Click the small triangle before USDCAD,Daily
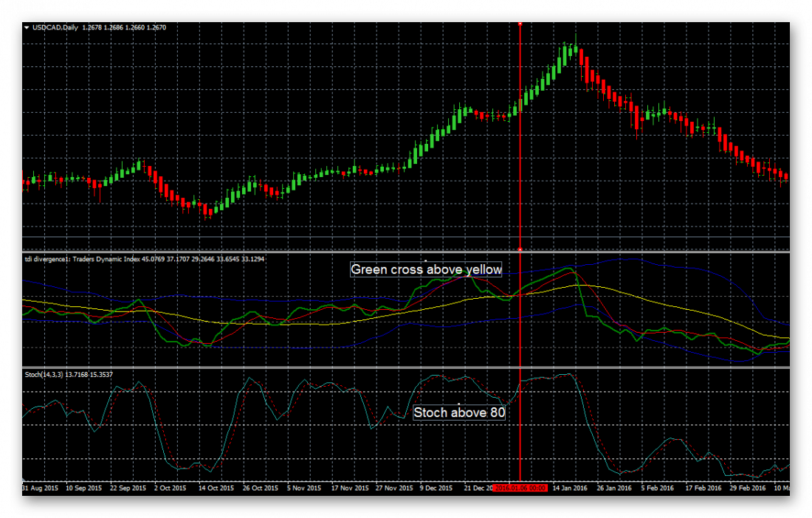812x518 pixels. click(27, 27)
